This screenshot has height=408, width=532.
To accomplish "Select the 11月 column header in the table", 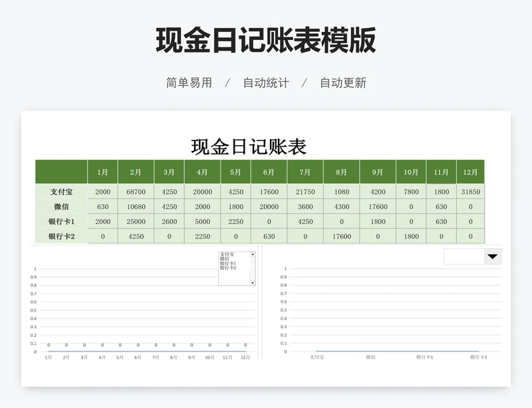I will pyautogui.click(x=441, y=172).
